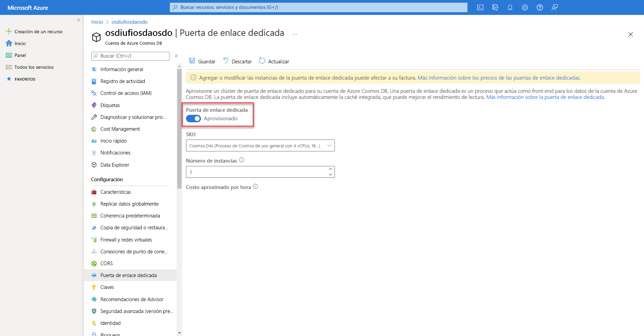Open the help question mark icon

[540, 7]
